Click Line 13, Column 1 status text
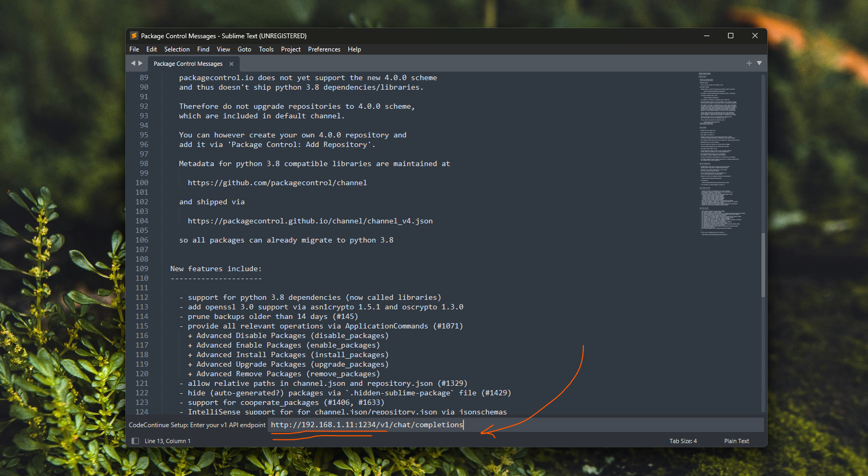Viewport: 868px width, 476px height. coord(168,441)
